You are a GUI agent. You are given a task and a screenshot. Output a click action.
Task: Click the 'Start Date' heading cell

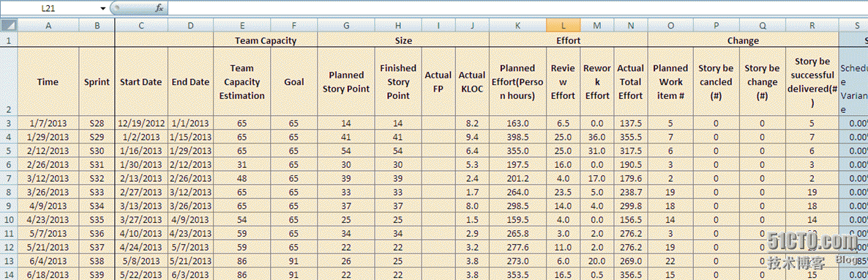pos(141,82)
